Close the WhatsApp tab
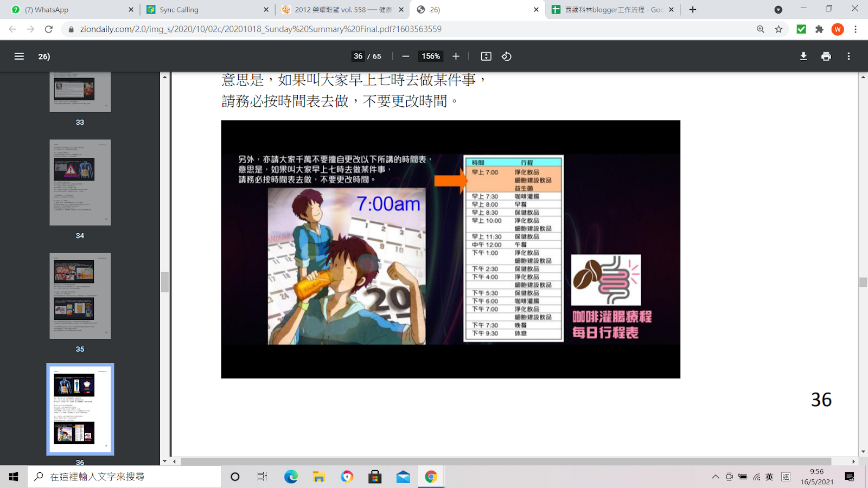Viewport: 868px width, 488px height. [131, 10]
